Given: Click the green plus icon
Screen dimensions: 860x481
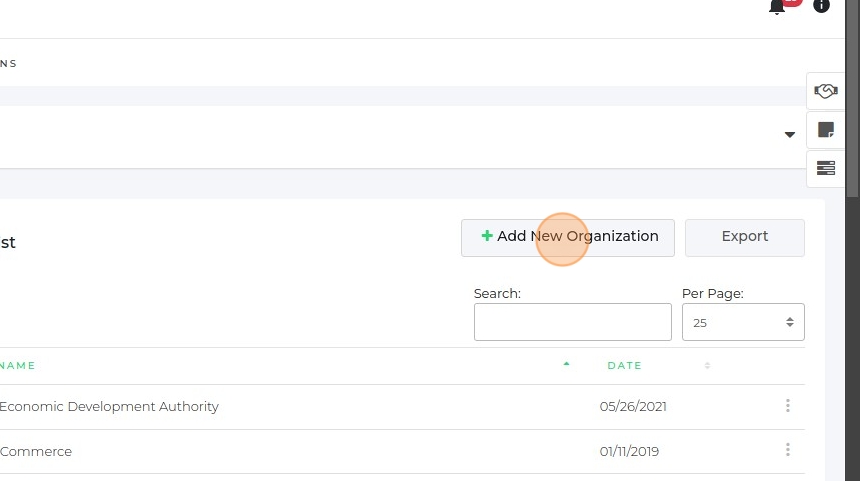Looking at the screenshot, I should tap(487, 237).
